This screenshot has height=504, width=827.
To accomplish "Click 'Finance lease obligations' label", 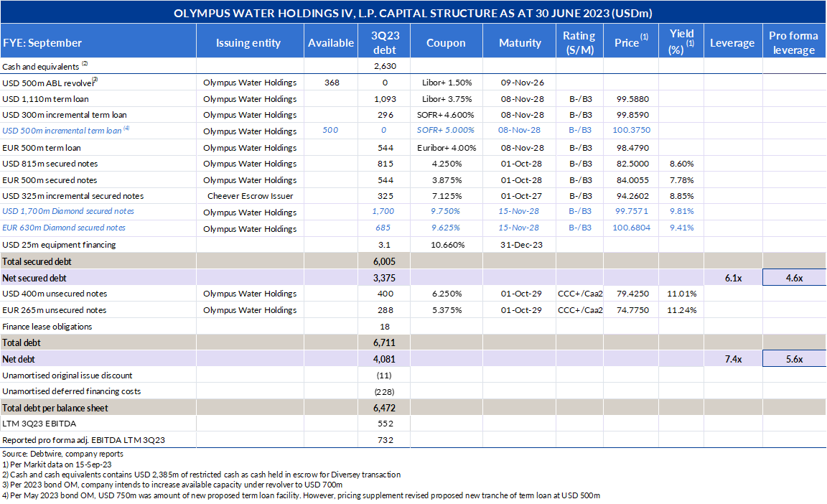I will click(47, 327).
